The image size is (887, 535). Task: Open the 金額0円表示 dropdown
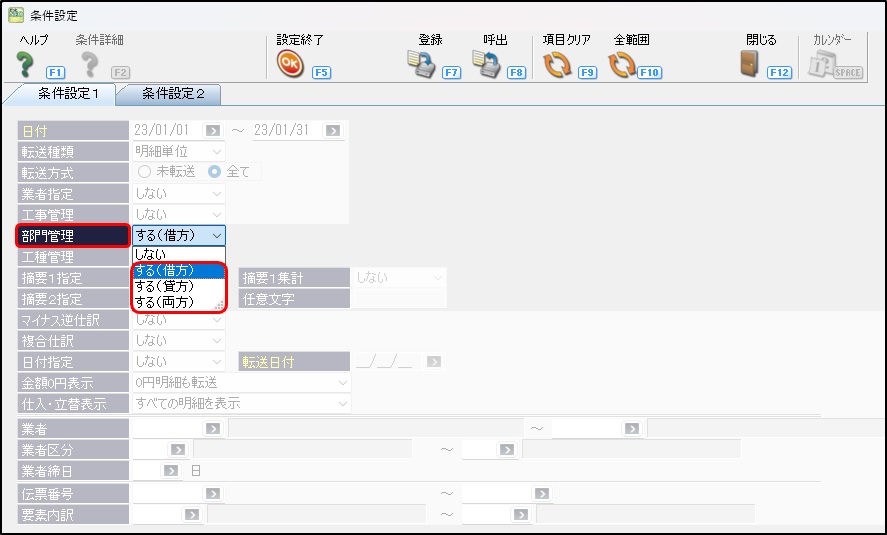pyautogui.click(x=343, y=383)
